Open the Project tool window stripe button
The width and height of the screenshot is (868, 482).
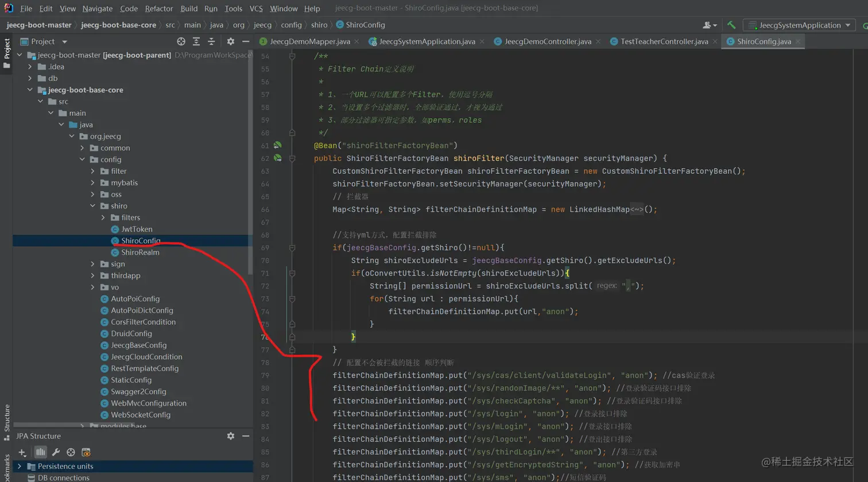pos(7,53)
